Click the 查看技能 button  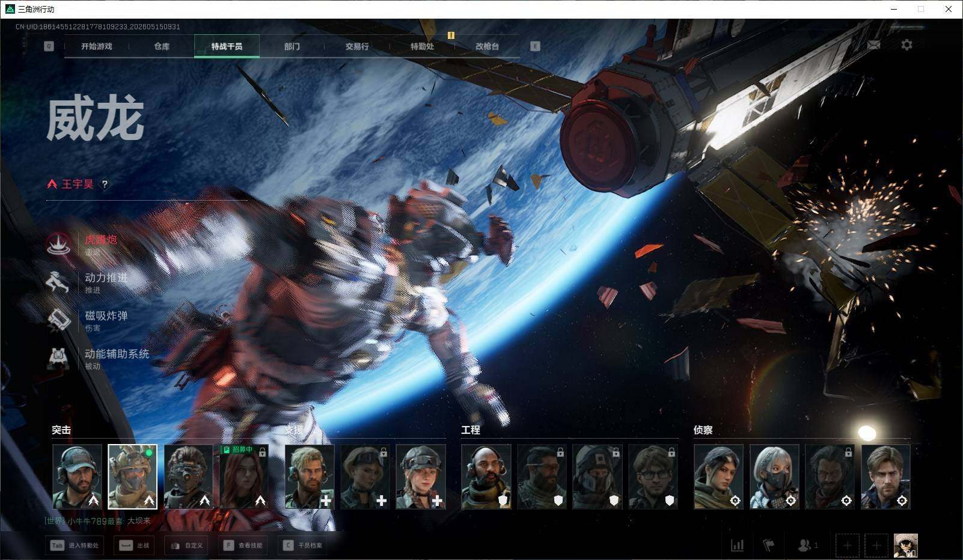(243, 546)
